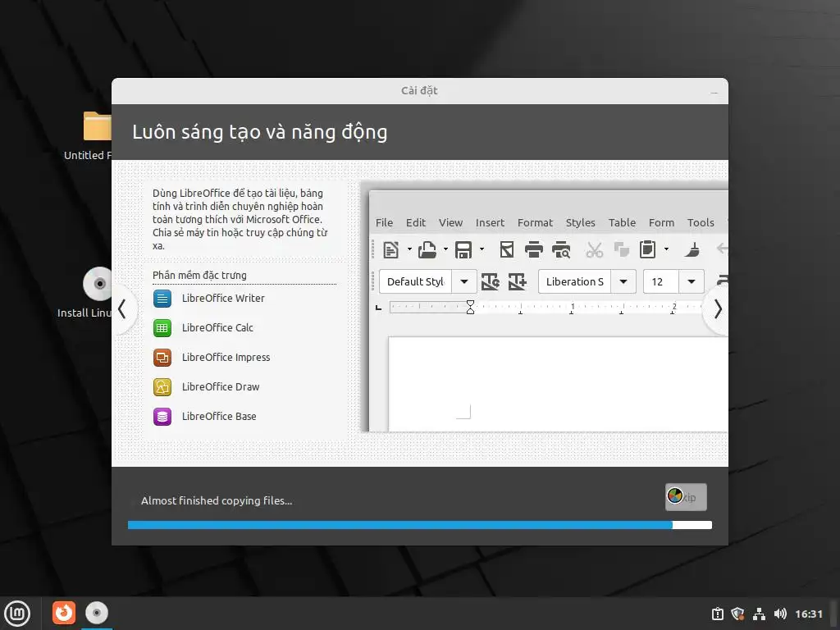Click the New Style icon

click(x=517, y=282)
